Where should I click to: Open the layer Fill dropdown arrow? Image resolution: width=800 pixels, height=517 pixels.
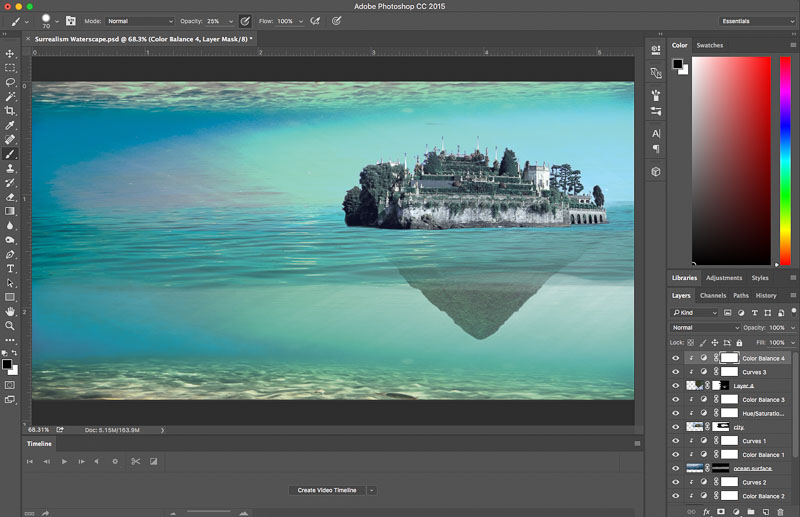pyautogui.click(x=793, y=343)
